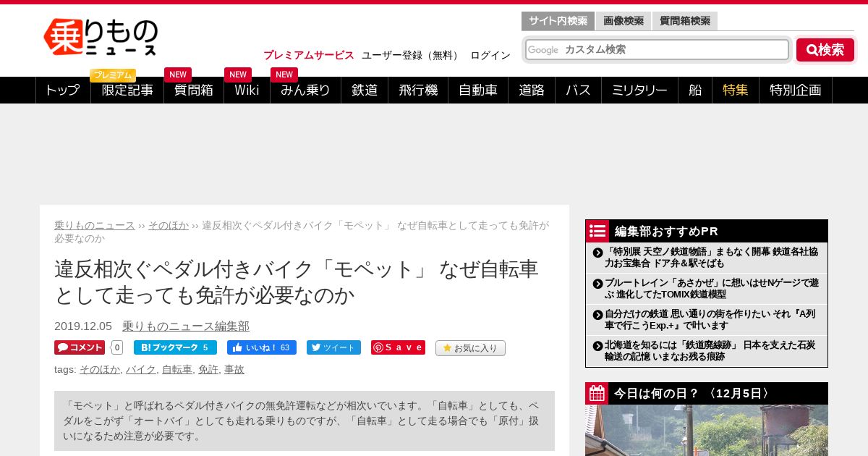This screenshot has height=456, width=868.
Task: Click the お気に入り star button
Action: (x=470, y=348)
